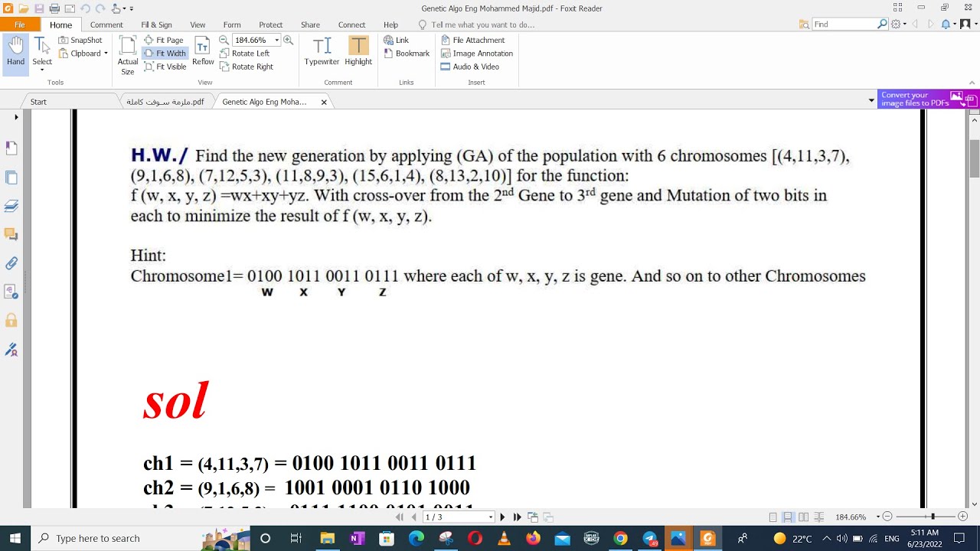Enable continuous facing view mode
Viewport: 980px width, 551px height.
point(818,517)
